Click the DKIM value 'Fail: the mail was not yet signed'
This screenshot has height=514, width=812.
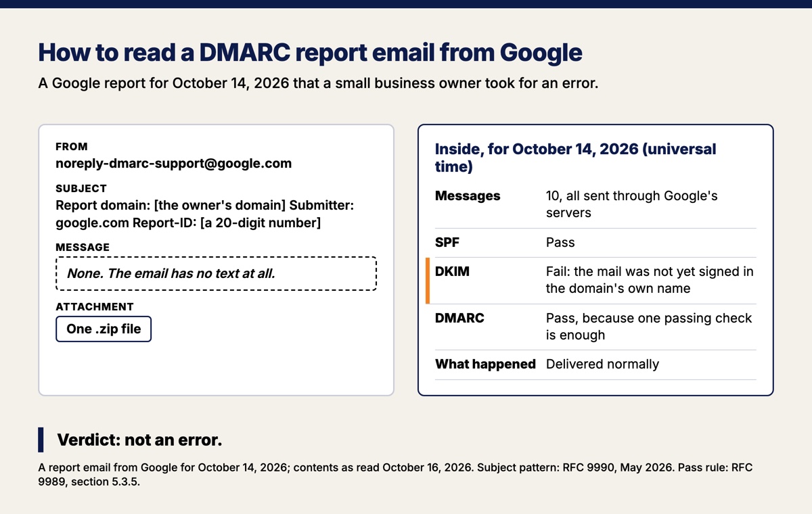pos(650,280)
